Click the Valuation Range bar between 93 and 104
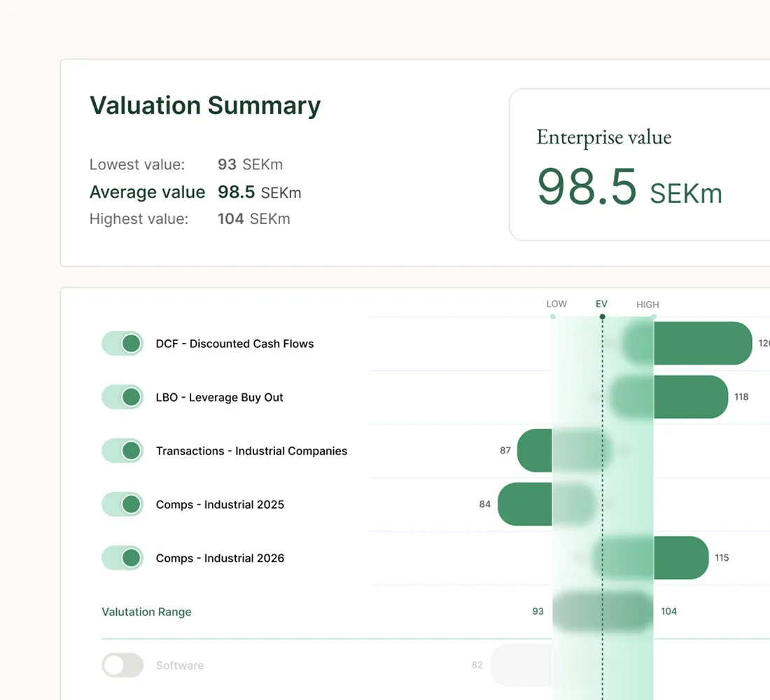Screen dimensions: 770x700 click(x=603, y=611)
